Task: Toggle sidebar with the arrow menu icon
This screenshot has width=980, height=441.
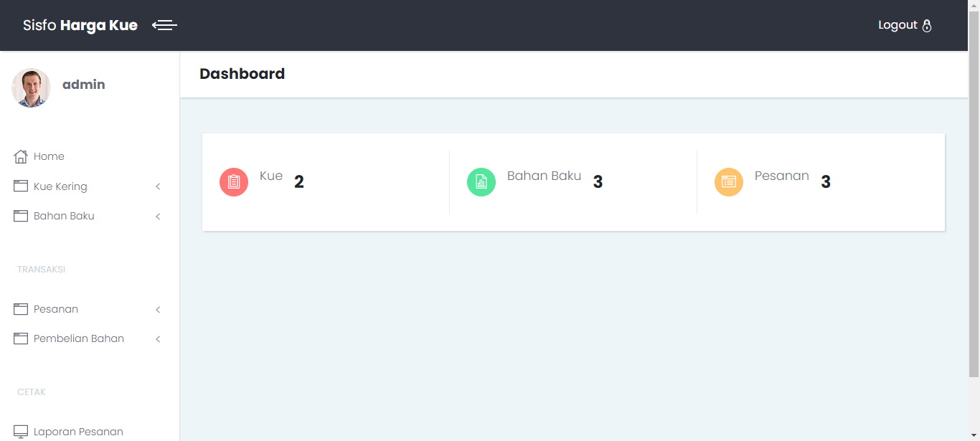Action: pyautogui.click(x=164, y=26)
